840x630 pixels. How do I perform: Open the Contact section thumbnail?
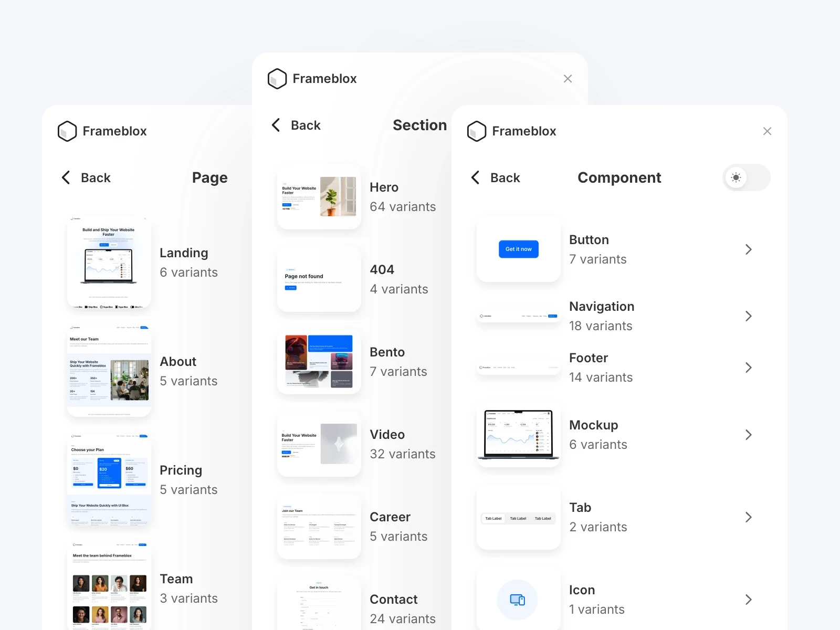coord(319,603)
